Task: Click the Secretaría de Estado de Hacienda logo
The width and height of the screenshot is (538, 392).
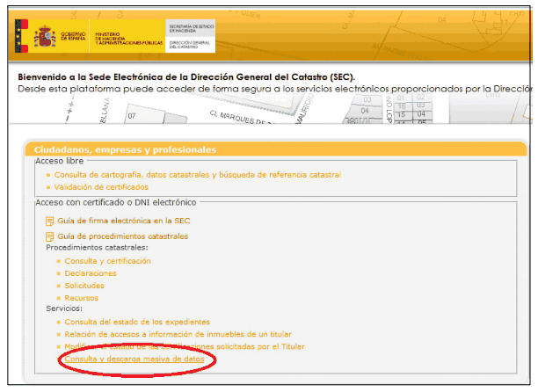Action: [x=191, y=28]
